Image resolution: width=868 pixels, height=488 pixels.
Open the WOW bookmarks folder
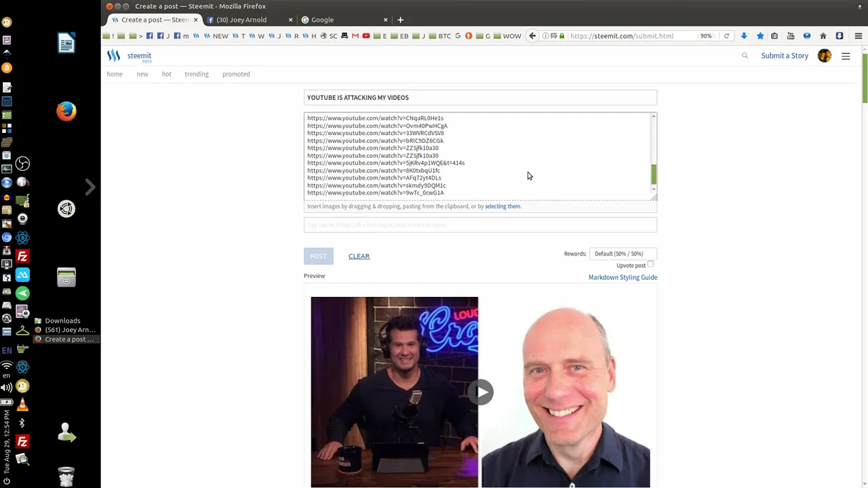507,36
